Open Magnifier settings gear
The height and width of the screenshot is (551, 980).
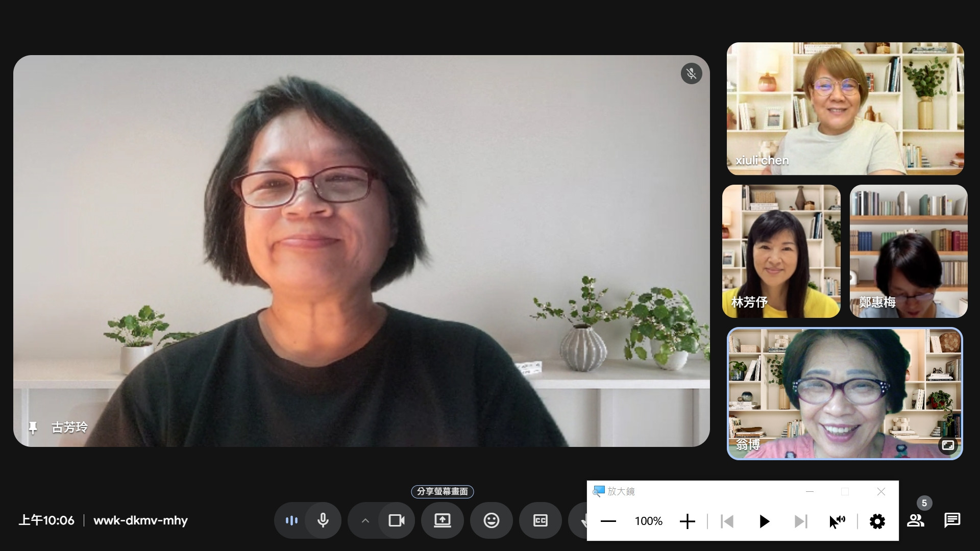(877, 521)
